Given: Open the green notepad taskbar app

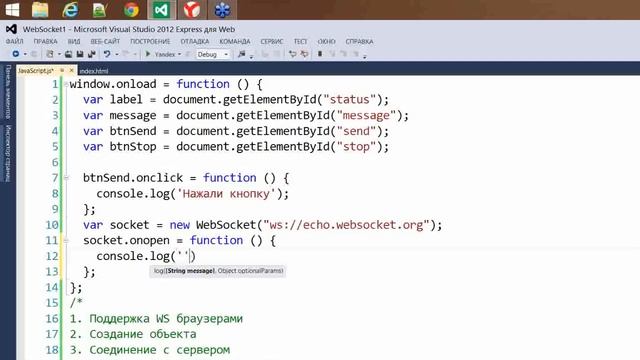Looking at the screenshot, I should [x=99, y=10].
